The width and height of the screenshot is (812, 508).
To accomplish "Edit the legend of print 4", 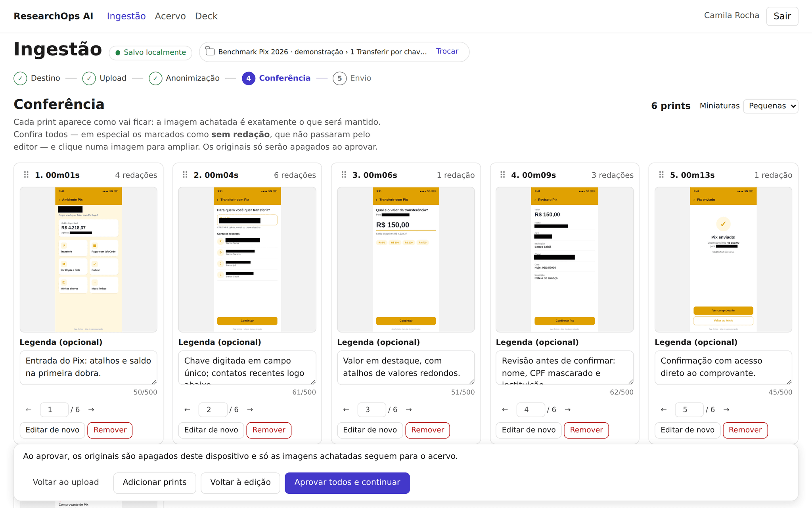I will point(565,368).
